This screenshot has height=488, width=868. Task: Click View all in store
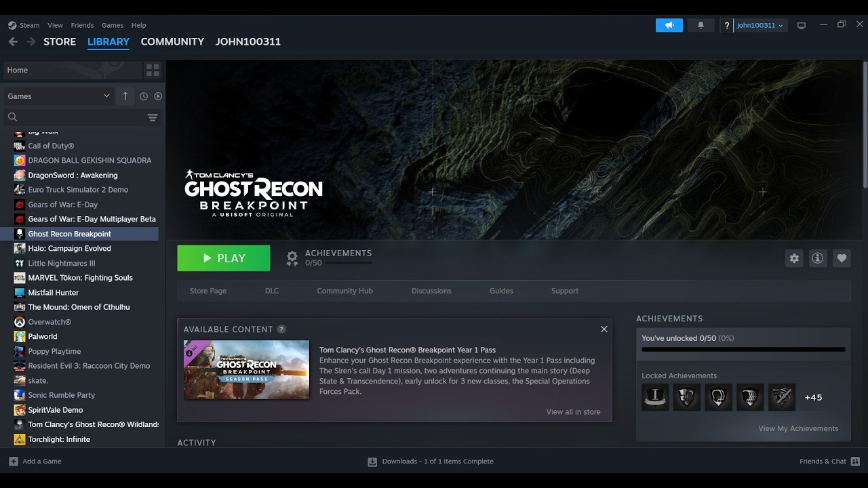click(573, 412)
